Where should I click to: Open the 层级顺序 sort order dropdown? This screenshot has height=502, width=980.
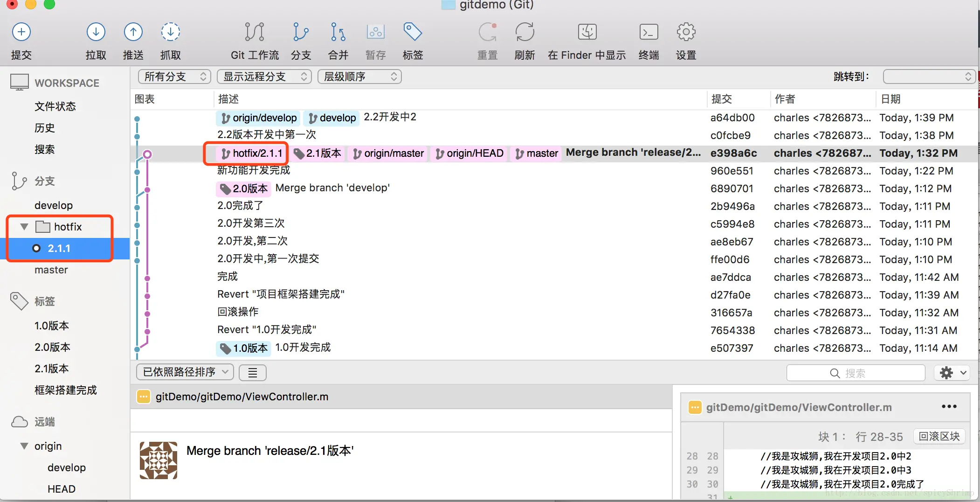(359, 77)
